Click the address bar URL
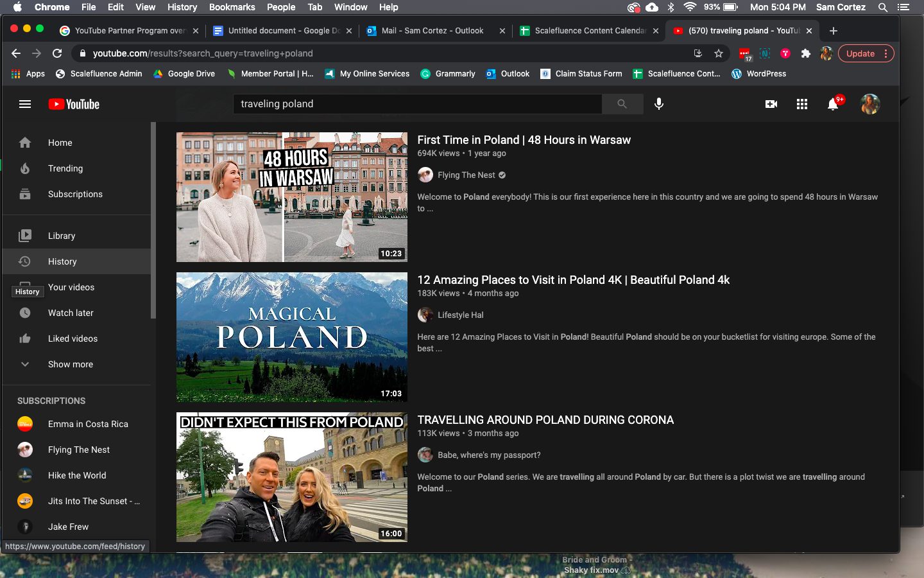The width and height of the screenshot is (924, 578). tap(203, 53)
